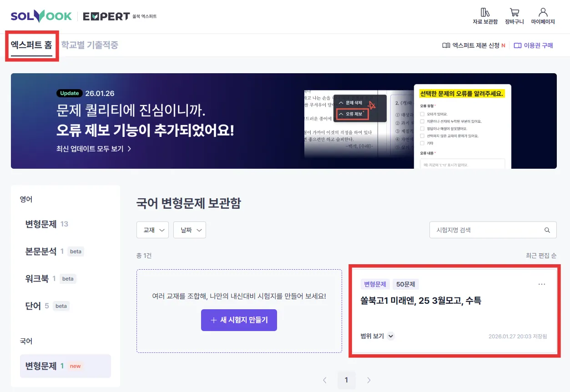The image size is (570, 392).
Task: Open 엑스퍼트 제본 신청 link
Action: (474, 45)
